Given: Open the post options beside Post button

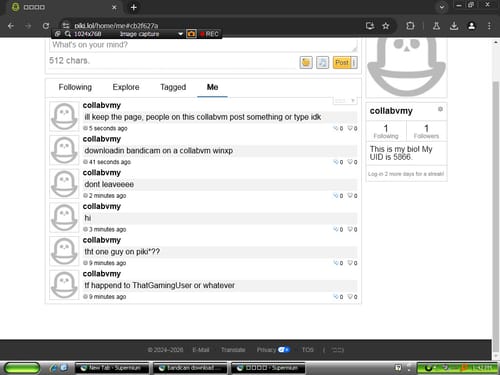Looking at the screenshot, I should point(354,62).
